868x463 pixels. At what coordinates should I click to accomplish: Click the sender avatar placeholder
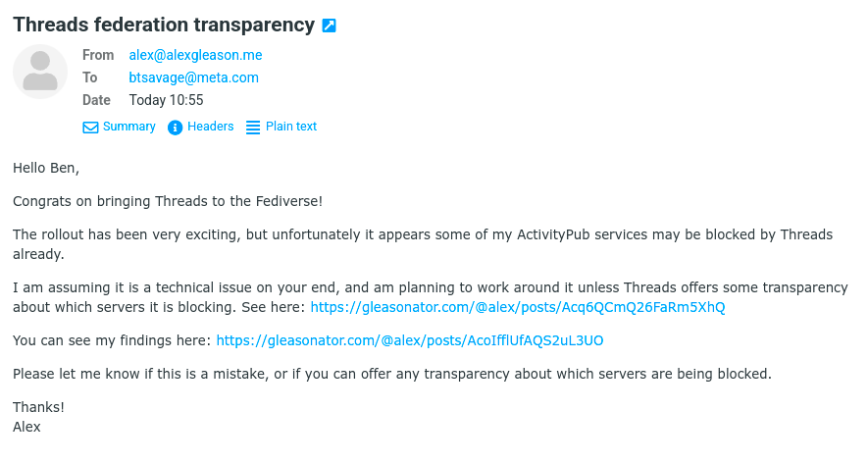tap(40, 72)
